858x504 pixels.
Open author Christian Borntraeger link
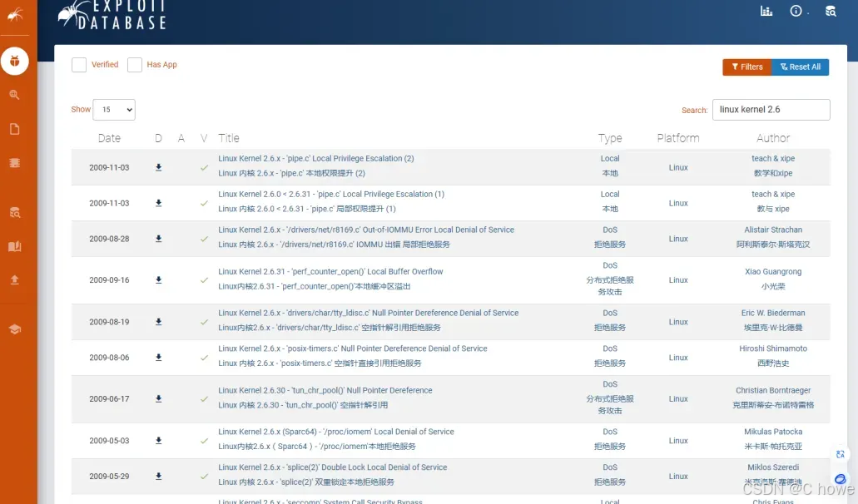click(772, 390)
